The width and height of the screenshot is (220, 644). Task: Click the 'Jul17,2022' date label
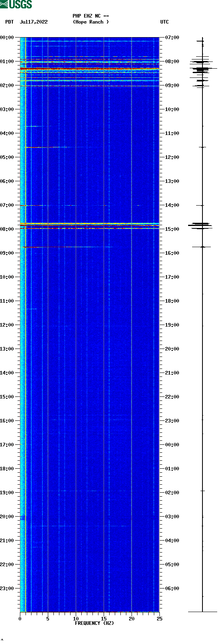point(34,22)
